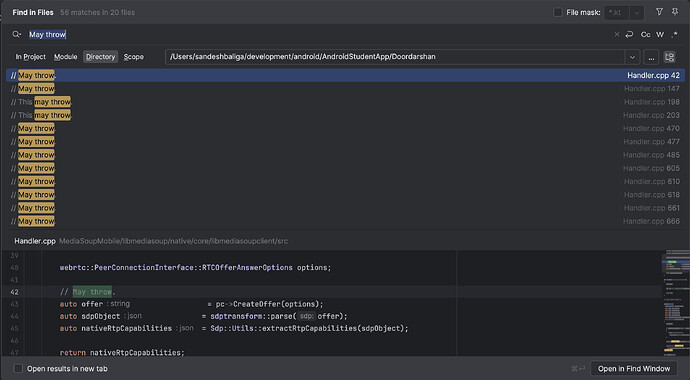Toggle Regex (.*) search option
Image resolution: width=690 pixels, height=380 pixels.
click(675, 34)
